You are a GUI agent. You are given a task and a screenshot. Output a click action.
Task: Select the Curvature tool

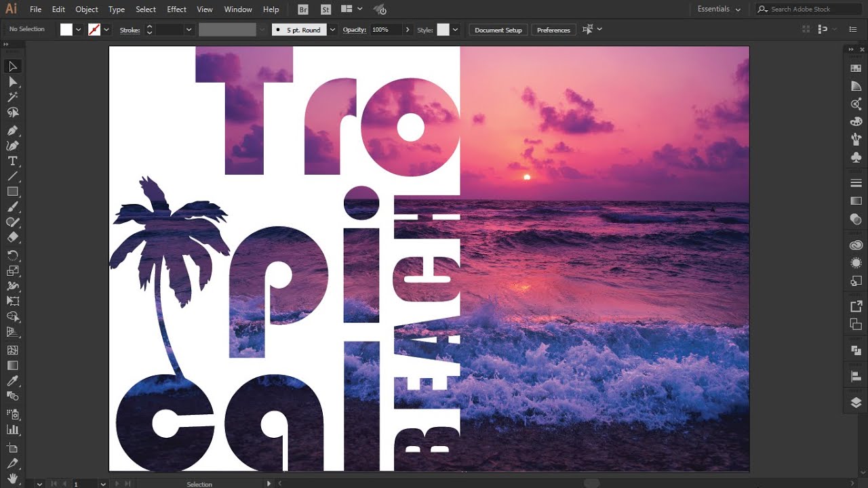point(12,145)
